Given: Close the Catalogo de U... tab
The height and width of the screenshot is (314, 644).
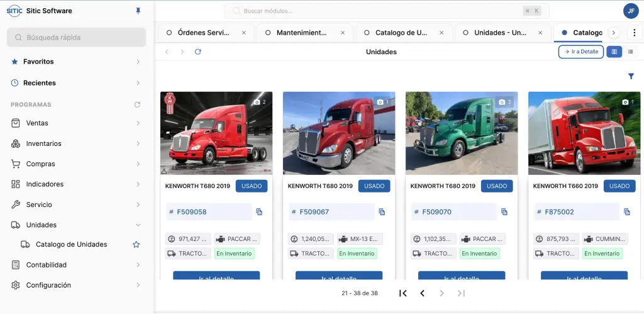Looking at the screenshot, I should click(x=441, y=33).
